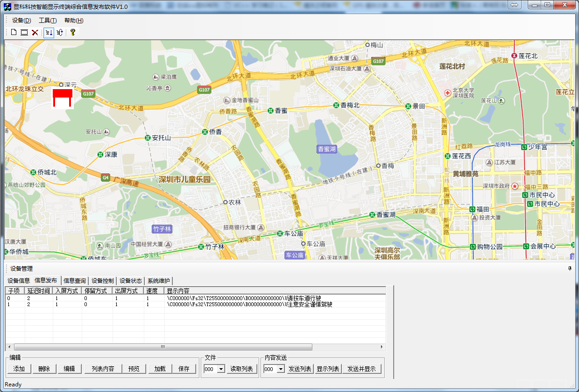
Task: Open the 工具(T) menu
Action: point(48,21)
